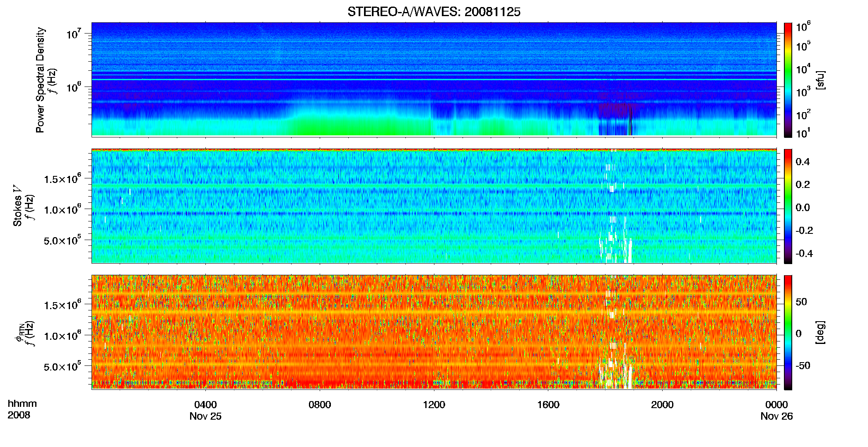
Task: Click the '5.0×10^5' tick label of the φRTN panel
Action: 62,366
